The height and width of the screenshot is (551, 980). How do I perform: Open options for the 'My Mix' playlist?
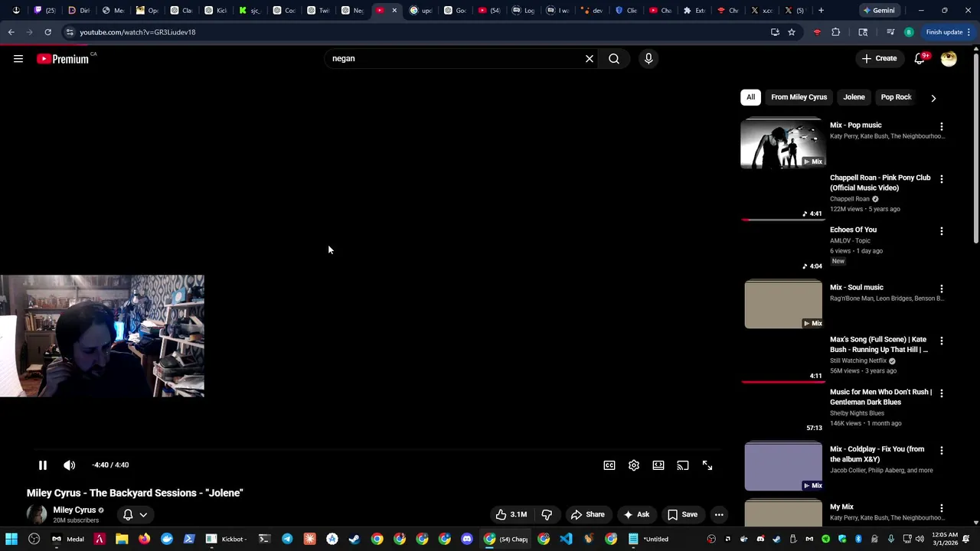click(942, 508)
